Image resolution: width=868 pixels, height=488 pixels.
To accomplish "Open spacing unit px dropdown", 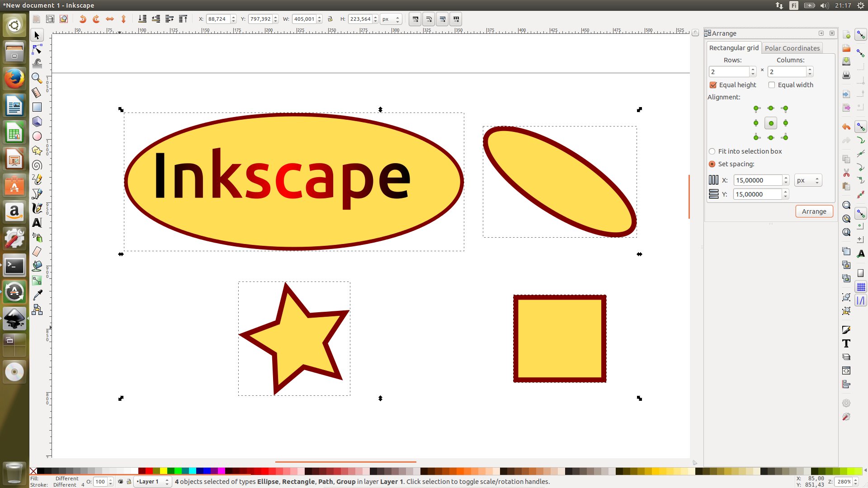I will (x=808, y=180).
